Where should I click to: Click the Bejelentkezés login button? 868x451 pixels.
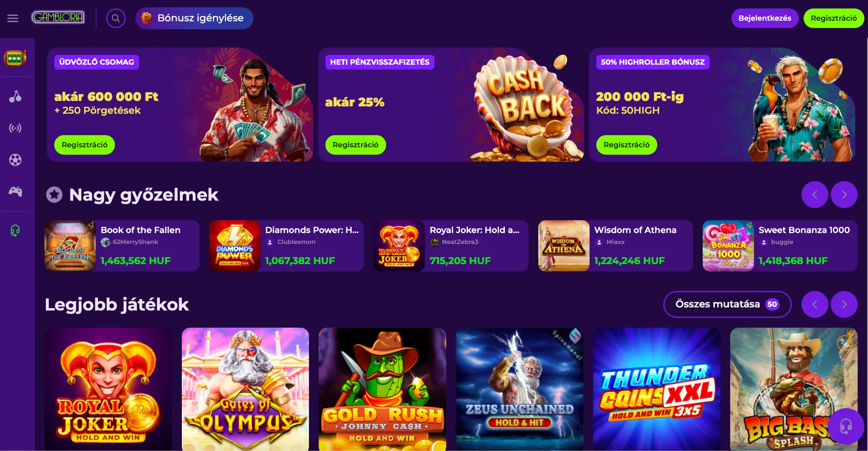(x=765, y=18)
